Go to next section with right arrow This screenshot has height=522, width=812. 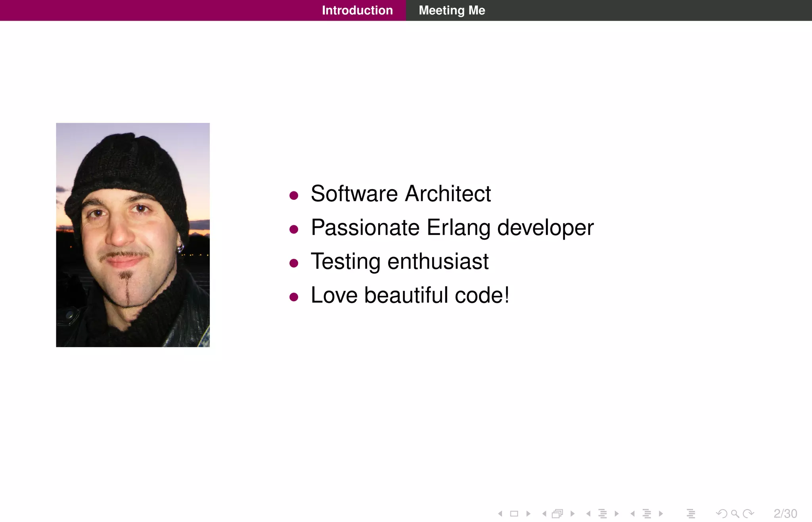tap(661, 514)
